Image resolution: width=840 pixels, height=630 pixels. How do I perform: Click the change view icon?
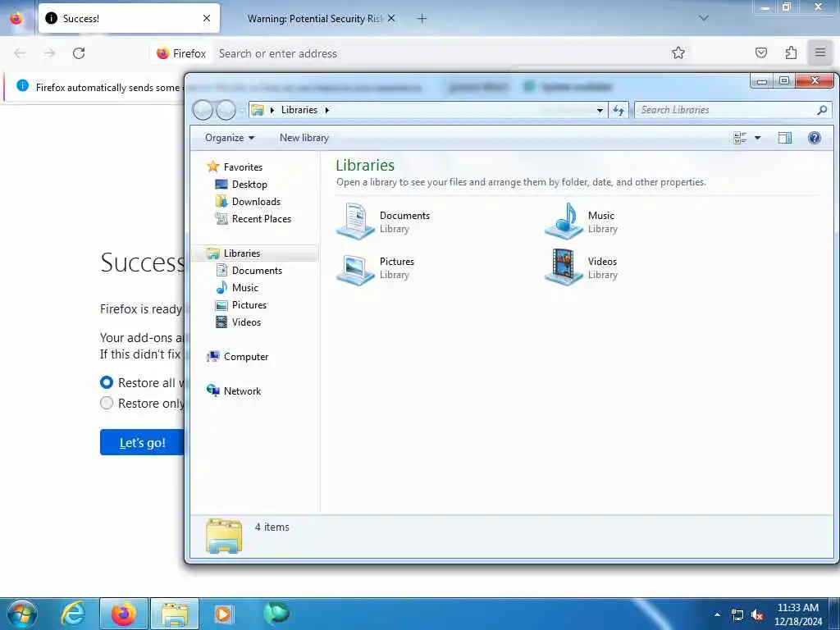pos(740,138)
